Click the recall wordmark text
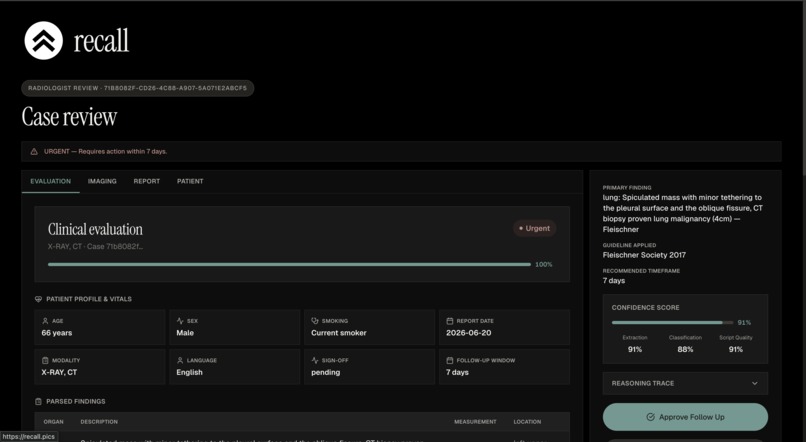The height and width of the screenshot is (442, 806). 101,41
